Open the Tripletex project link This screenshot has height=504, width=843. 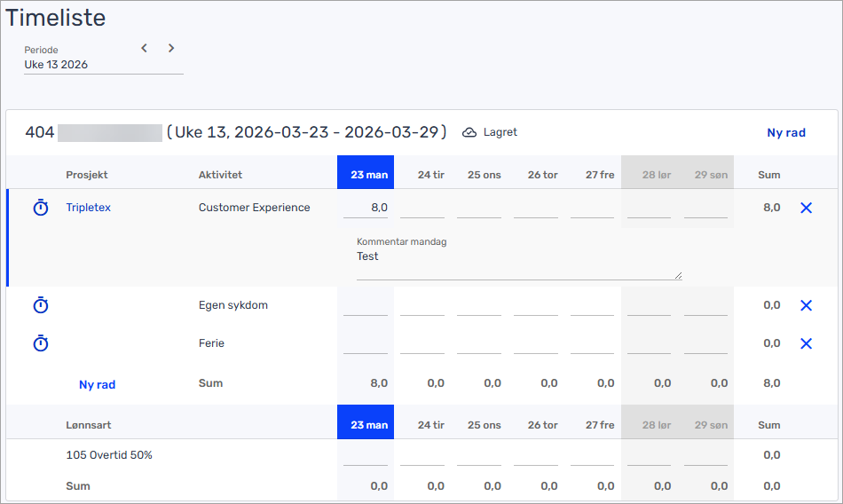coord(88,208)
